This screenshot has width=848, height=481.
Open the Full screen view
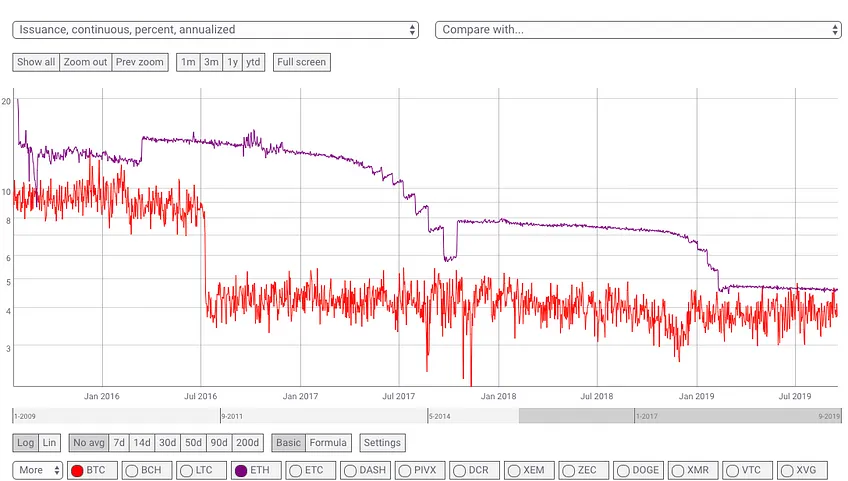point(302,62)
